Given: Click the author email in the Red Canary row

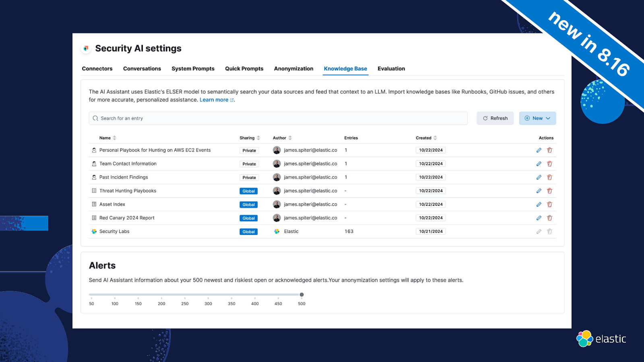Looking at the screenshot, I should click(310, 218).
